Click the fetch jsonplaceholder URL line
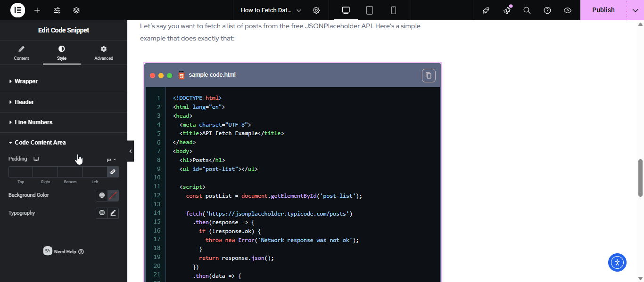The image size is (644, 282). click(269, 214)
